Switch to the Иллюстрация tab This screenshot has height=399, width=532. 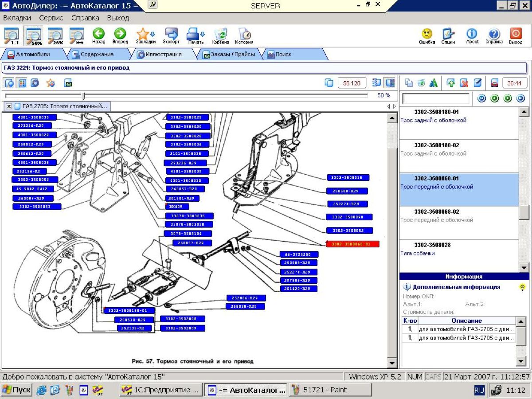[x=164, y=55]
